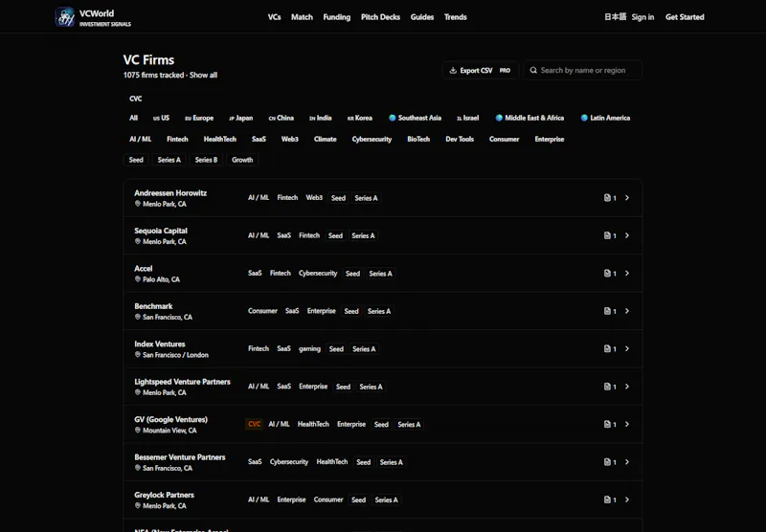Open the Match nav item
The image size is (766, 532).
coord(302,17)
